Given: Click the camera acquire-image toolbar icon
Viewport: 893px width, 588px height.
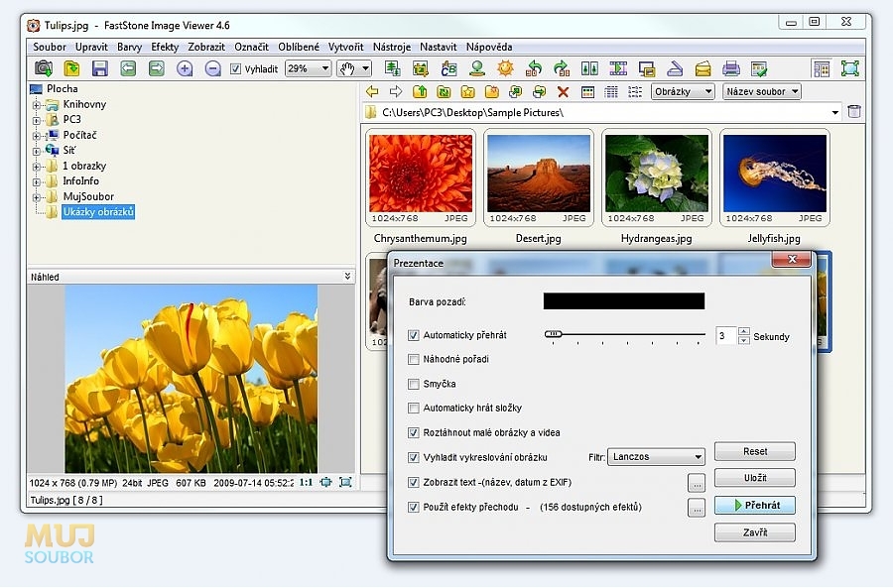Looking at the screenshot, I should (x=44, y=68).
